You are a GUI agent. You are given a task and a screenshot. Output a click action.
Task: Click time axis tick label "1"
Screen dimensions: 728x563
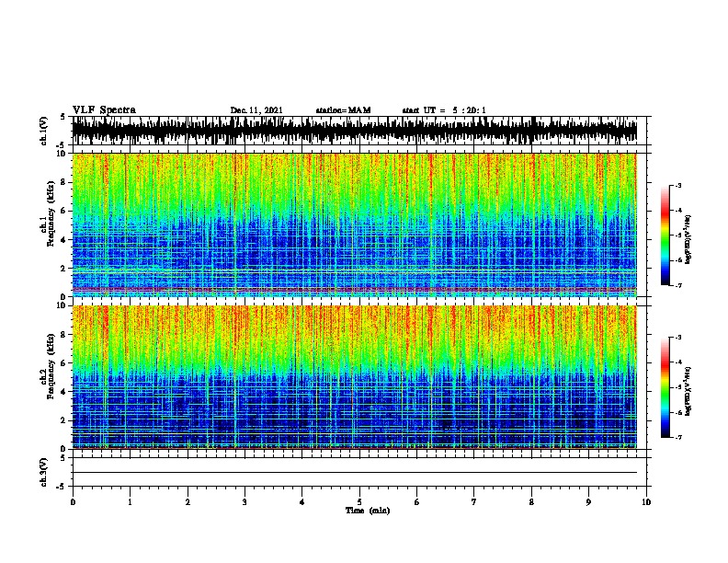(x=130, y=502)
